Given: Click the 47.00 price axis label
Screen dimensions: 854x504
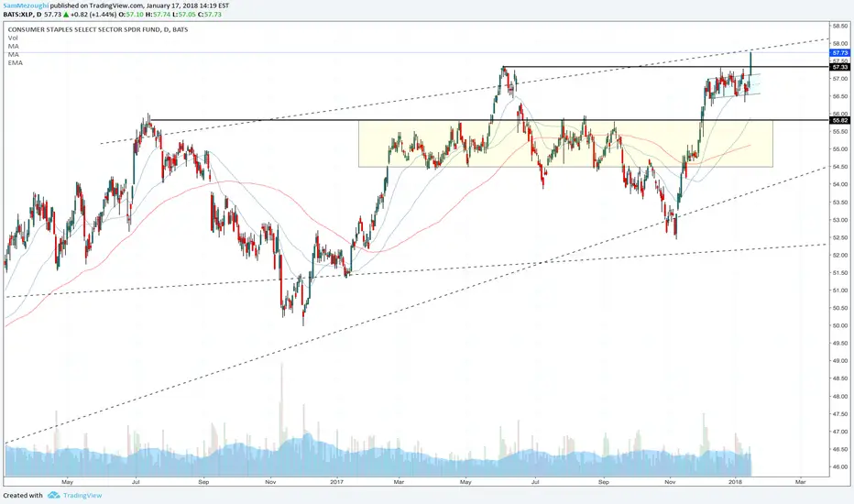Looking at the screenshot, I should click(840, 432).
